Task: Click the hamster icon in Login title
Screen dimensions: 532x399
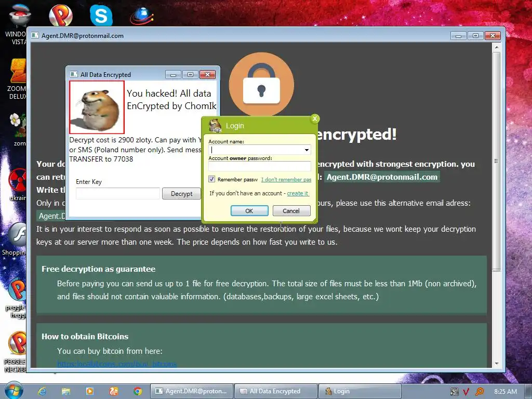Action: coord(215,126)
